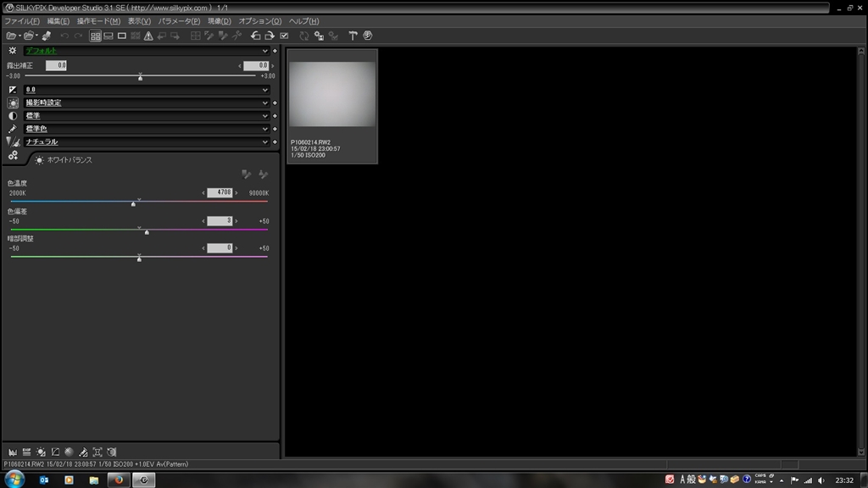Image resolution: width=868 pixels, height=488 pixels.
Task: Click the Windows Start orb
Action: coord(14,480)
